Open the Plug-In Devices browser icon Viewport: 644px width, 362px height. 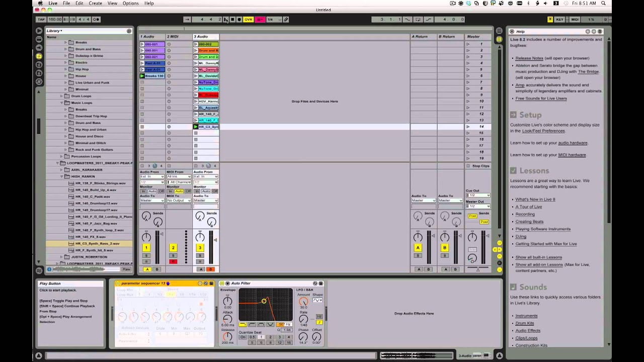pyautogui.click(x=39, y=48)
